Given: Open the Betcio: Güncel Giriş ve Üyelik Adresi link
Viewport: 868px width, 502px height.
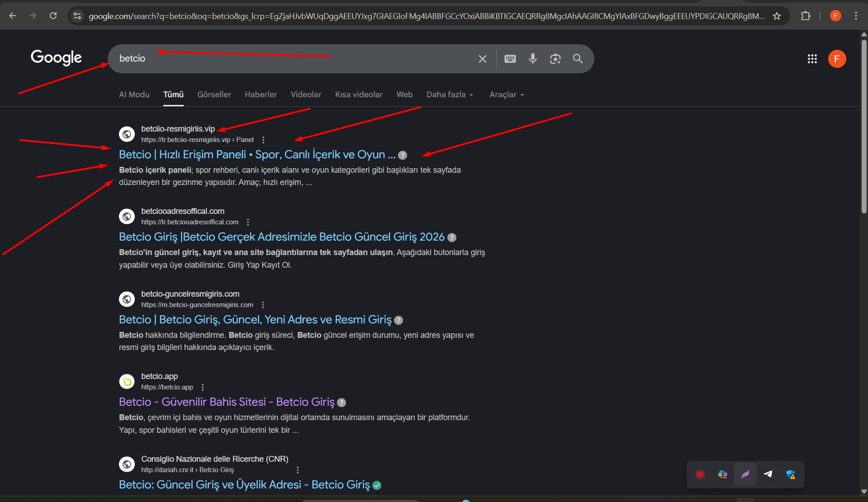Looking at the screenshot, I should 244,485.
